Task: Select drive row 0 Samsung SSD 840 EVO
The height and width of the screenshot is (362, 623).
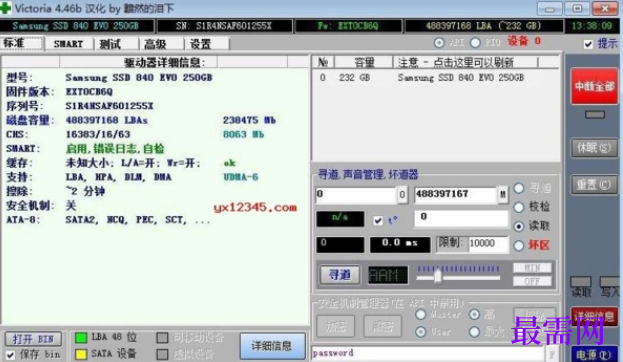Action: coord(435,77)
